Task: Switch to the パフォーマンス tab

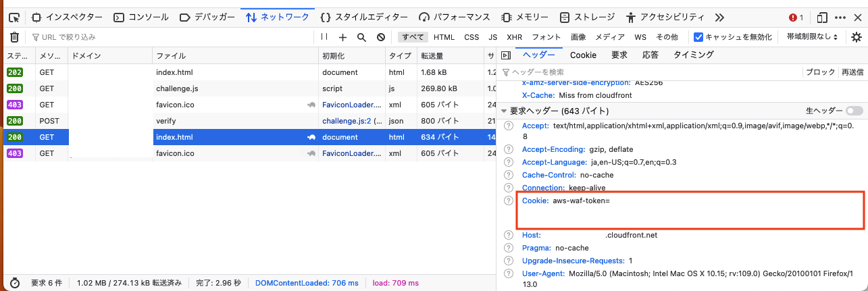Action: pos(455,17)
